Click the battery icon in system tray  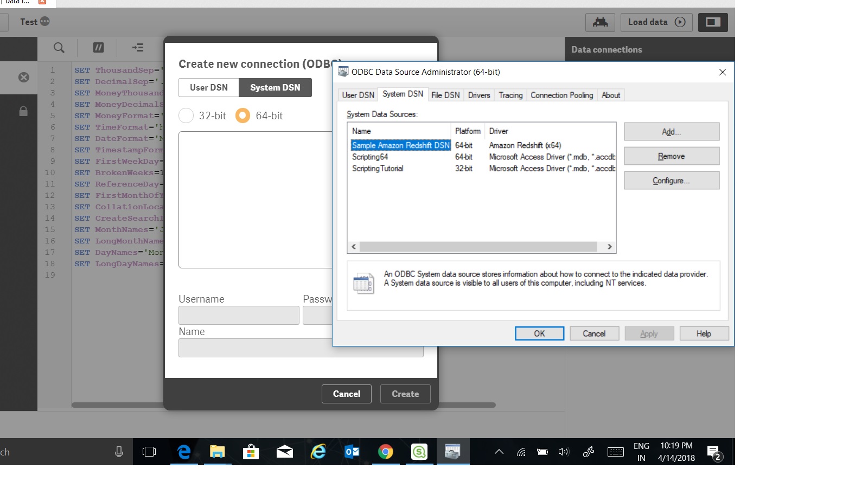pos(542,452)
